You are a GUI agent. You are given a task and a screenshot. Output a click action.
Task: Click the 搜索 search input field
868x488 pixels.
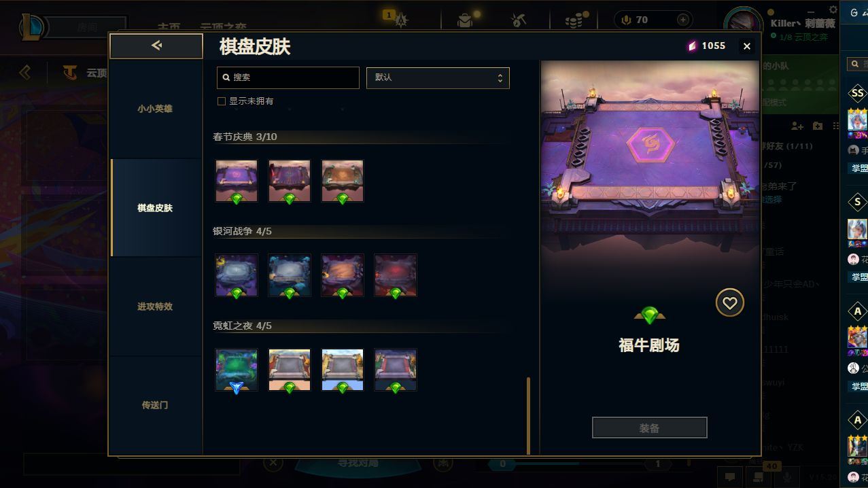(288, 77)
